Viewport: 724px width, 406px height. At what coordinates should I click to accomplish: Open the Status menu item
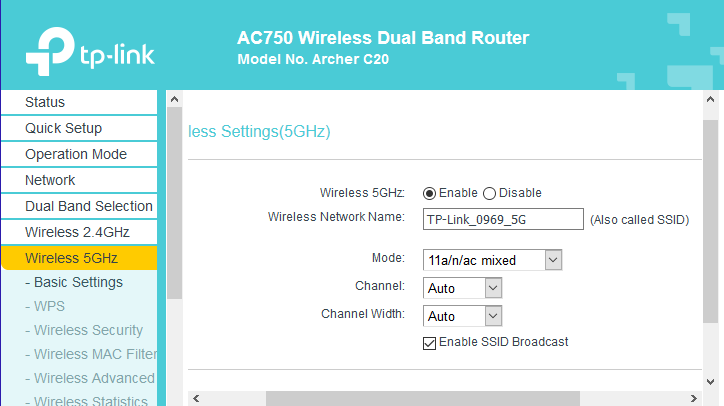(x=78, y=102)
